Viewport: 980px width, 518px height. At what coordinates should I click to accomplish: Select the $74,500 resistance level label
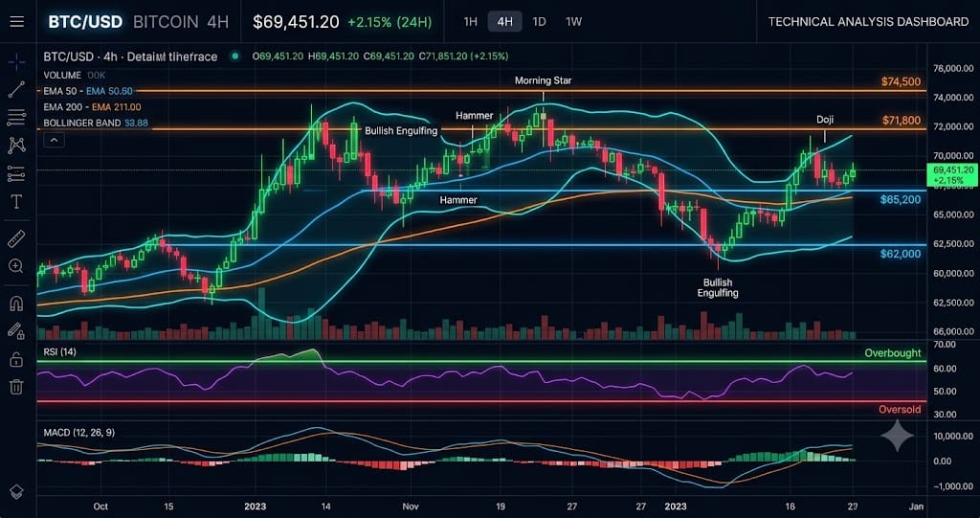901,82
